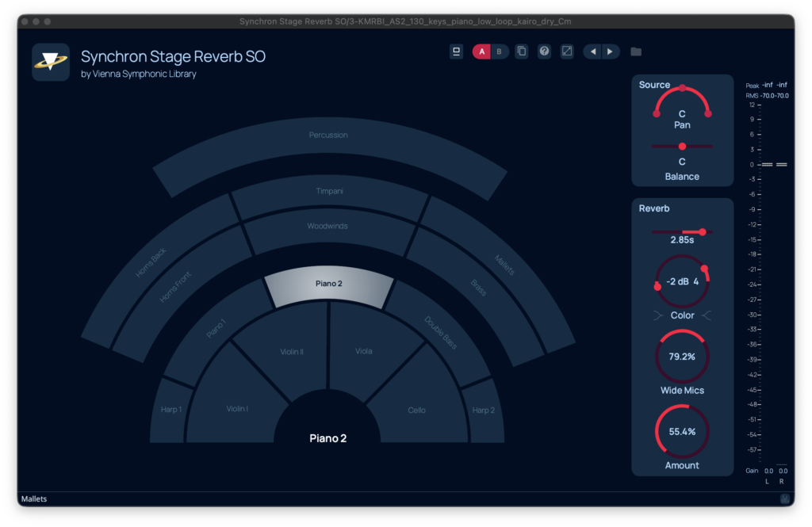This screenshot has width=812, height=527.
Task: Select the Violin I stage position
Action: point(236,409)
